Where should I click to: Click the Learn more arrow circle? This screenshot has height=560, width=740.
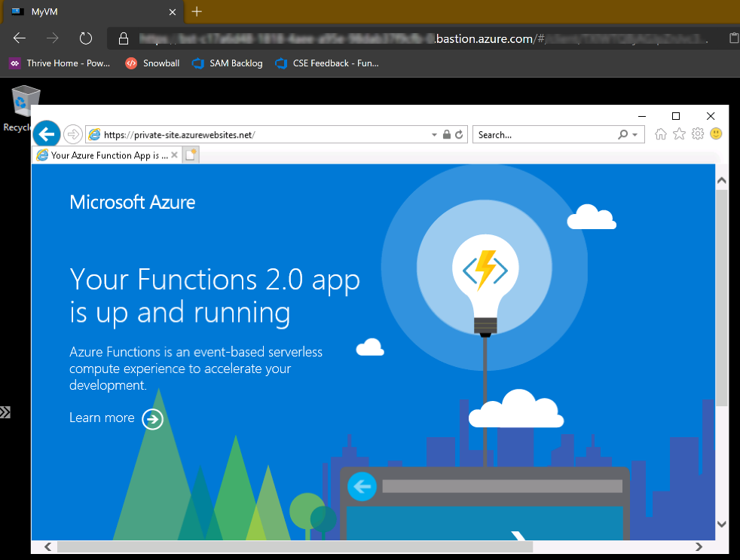(x=153, y=419)
